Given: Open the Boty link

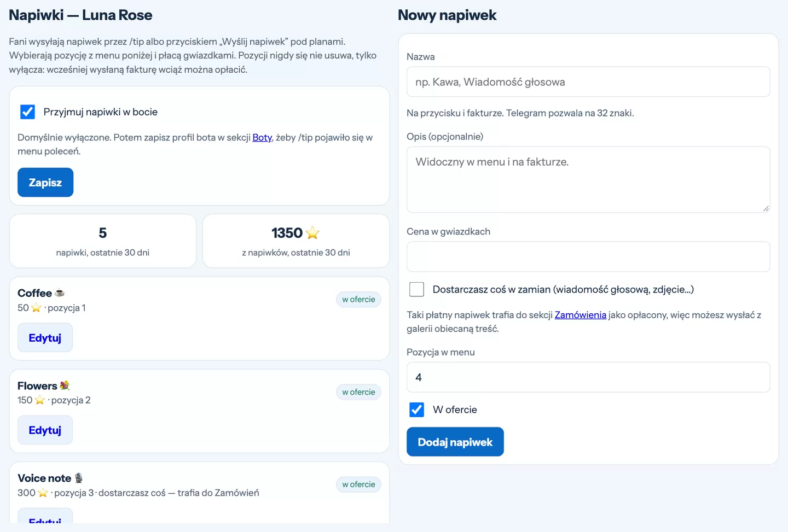Looking at the screenshot, I should [x=262, y=137].
